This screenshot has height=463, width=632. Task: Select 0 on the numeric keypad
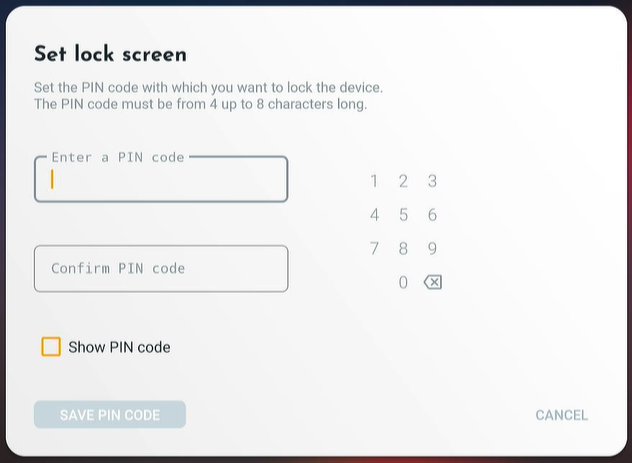point(403,283)
